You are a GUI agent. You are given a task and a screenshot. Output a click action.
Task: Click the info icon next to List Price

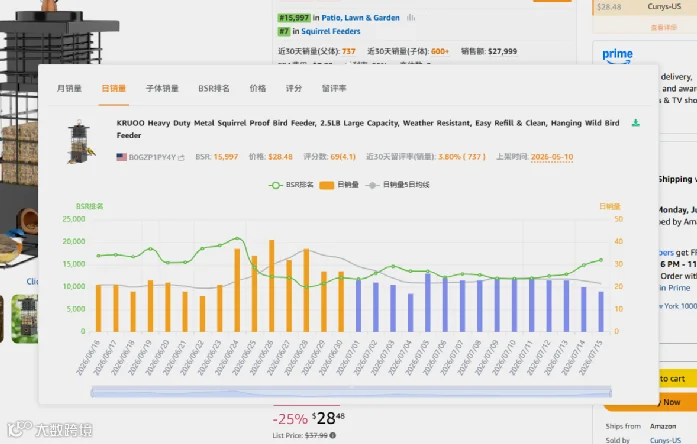(x=333, y=436)
